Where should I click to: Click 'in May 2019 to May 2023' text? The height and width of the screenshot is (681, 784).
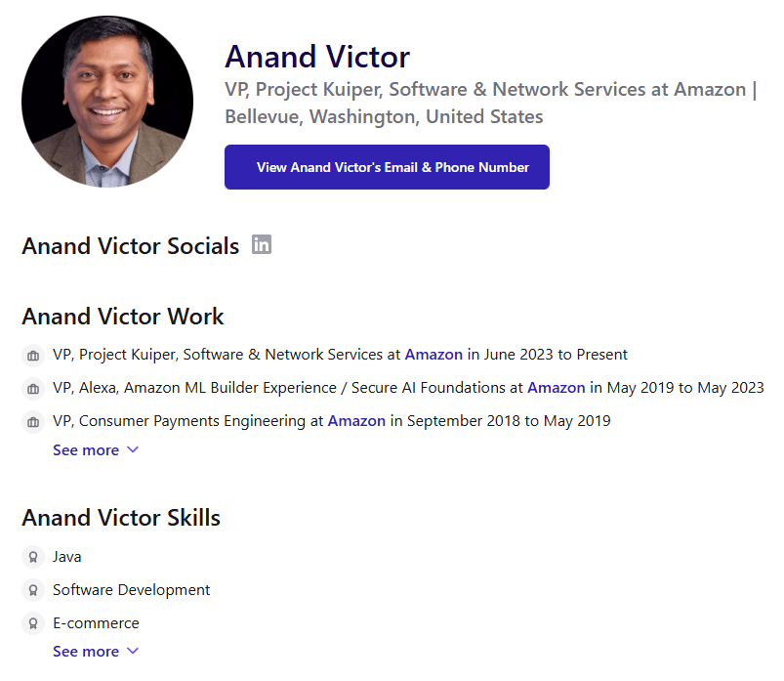(x=677, y=388)
